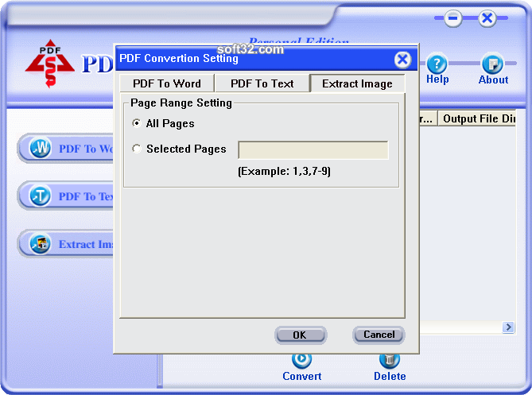
Task: Select the PDF To Text sidebar button
Action: pos(66,196)
